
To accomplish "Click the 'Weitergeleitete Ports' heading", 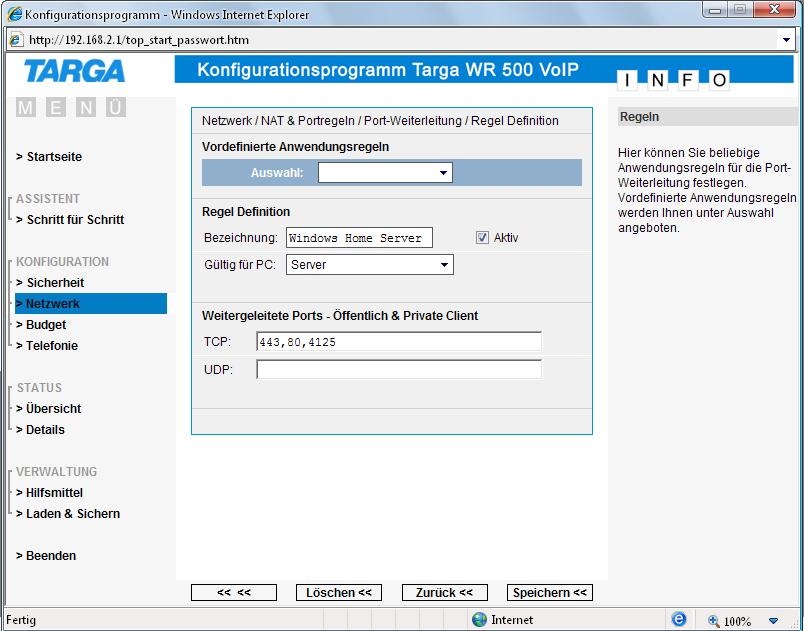I will point(340,316).
